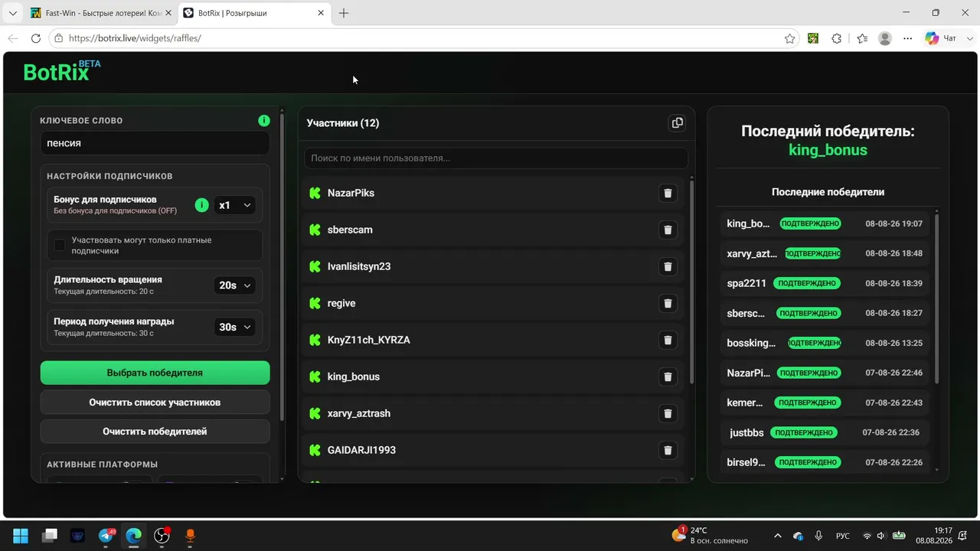Click the participant search field

click(x=496, y=158)
